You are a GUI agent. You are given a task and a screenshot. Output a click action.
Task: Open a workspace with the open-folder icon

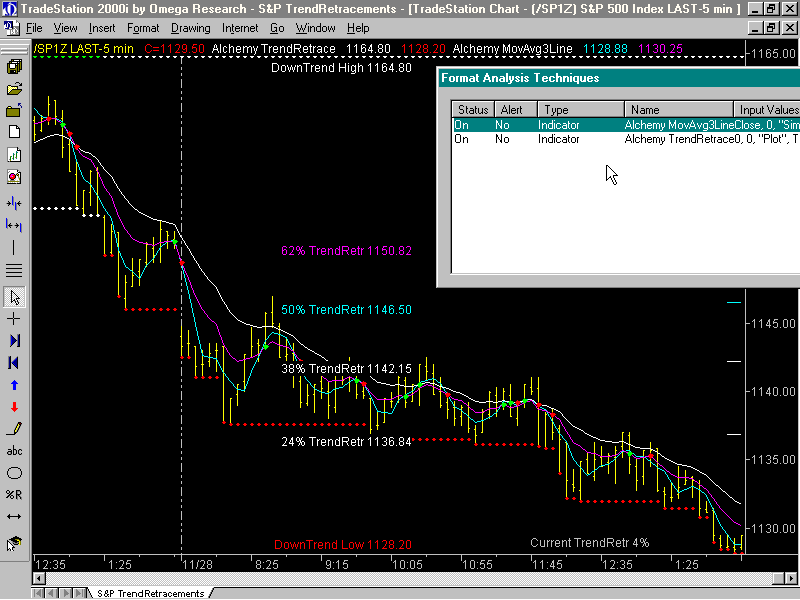pyautogui.click(x=14, y=89)
